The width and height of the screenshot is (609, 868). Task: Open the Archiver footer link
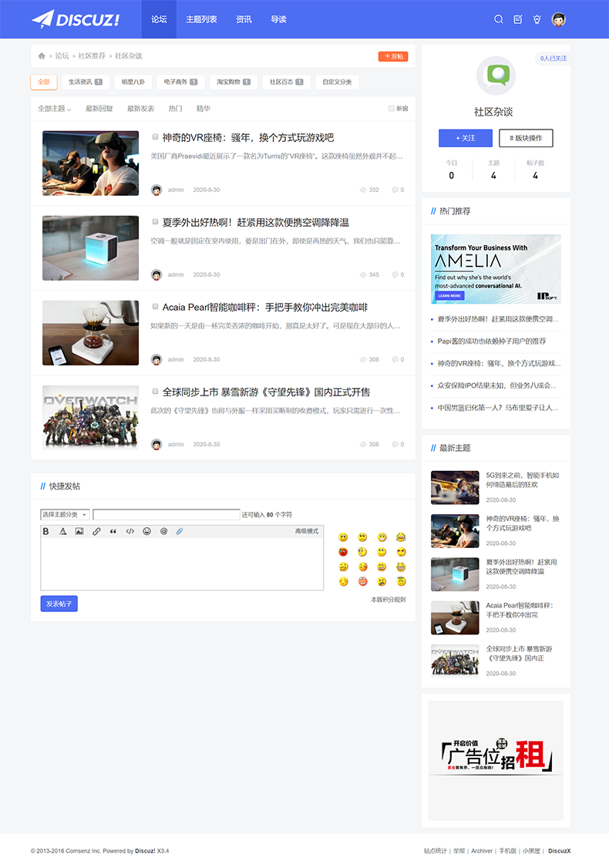pos(482,851)
